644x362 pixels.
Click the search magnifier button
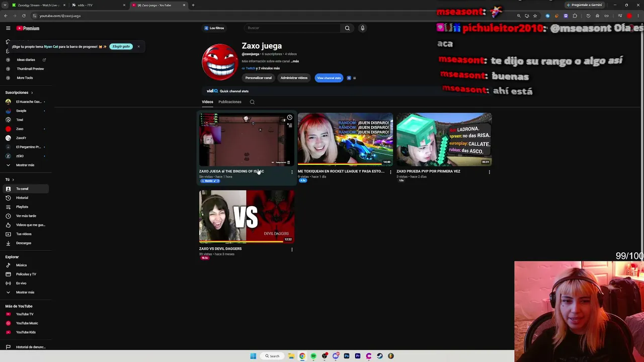347,28
